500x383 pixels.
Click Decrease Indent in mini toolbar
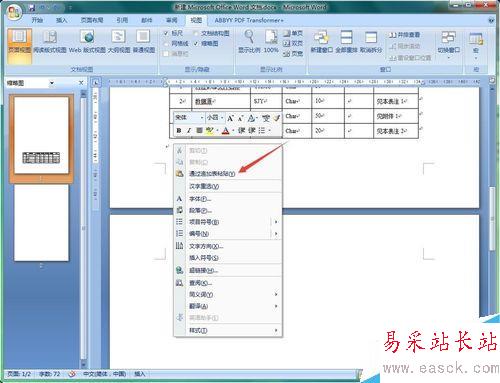[241, 131]
